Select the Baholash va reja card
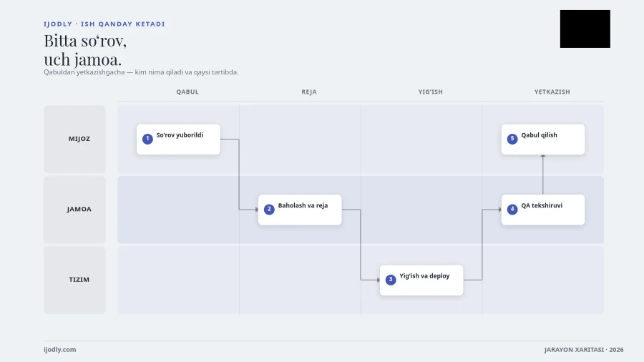The image size is (644, 362). tap(300, 210)
